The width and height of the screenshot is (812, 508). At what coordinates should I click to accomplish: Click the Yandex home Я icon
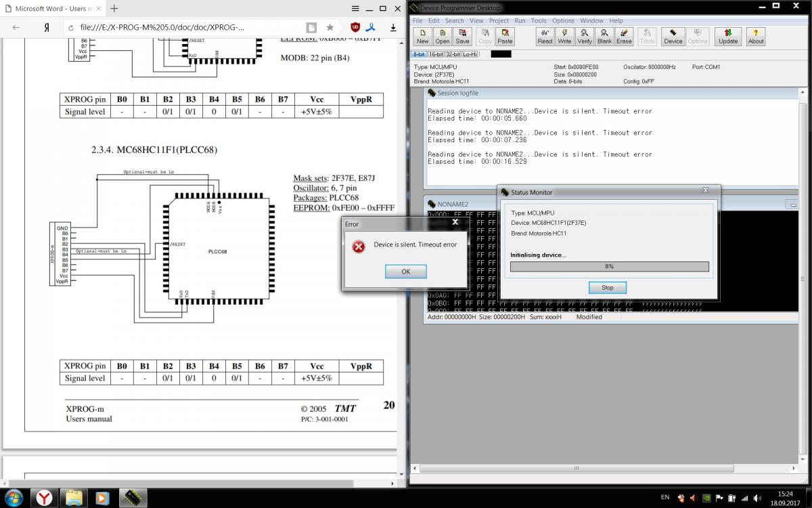[x=46, y=28]
